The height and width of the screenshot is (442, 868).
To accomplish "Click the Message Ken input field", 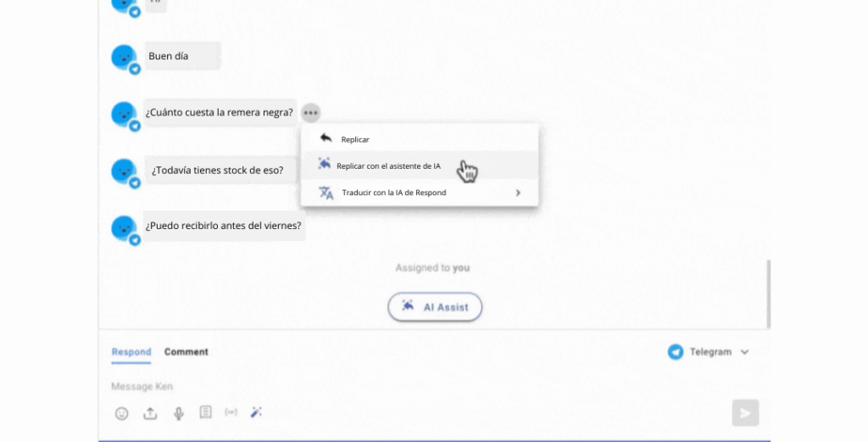I will pos(381,387).
